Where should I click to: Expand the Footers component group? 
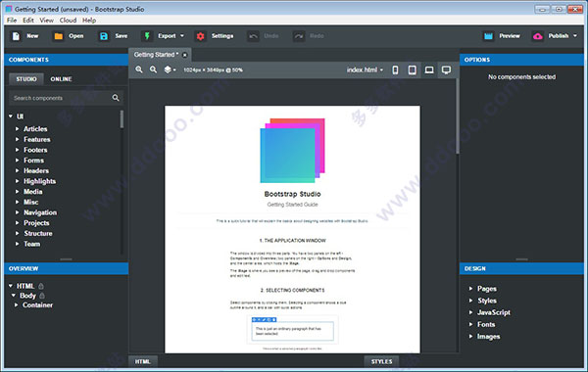(17, 150)
